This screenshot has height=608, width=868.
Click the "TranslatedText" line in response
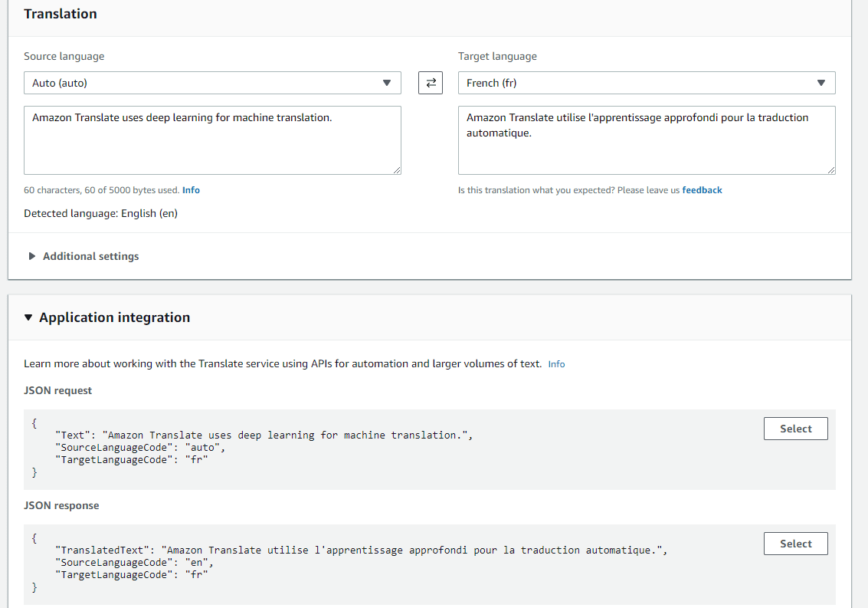pyautogui.click(x=362, y=550)
